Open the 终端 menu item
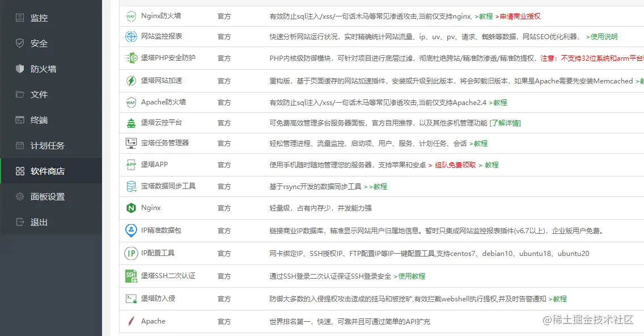The width and height of the screenshot is (644, 336). tap(51, 120)
